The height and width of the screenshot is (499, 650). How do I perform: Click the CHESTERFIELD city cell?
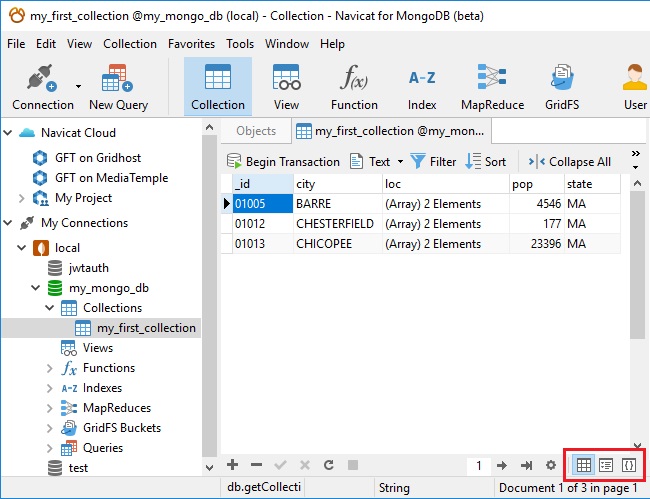pos(337,224)
